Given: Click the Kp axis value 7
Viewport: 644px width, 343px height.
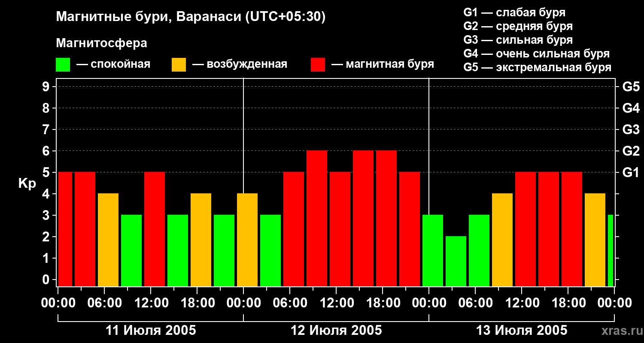Looking at the screenshot, I should pos(47,129).
